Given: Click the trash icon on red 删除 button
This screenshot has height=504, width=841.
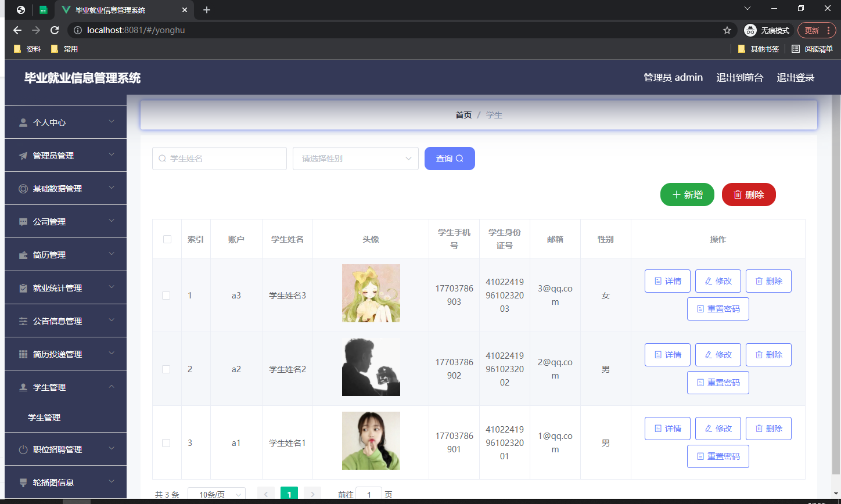Looking at the screenshot, I should [739, 195].
